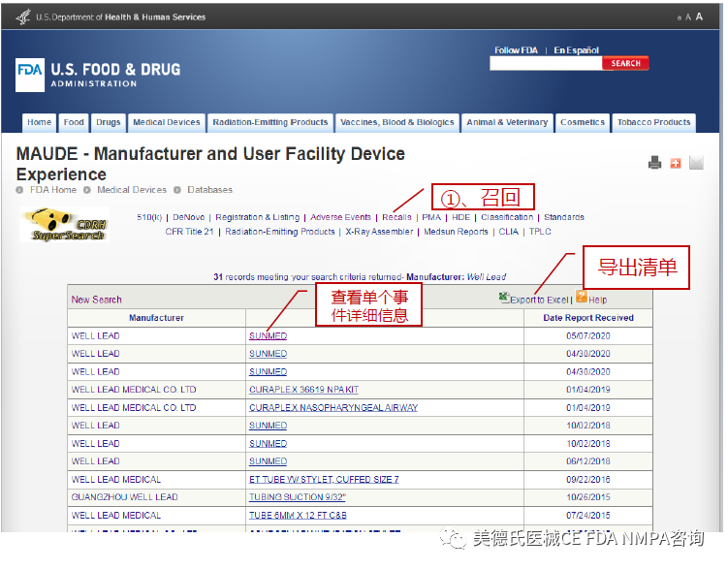Screen dimensions: 728x570
Task: Click in the FDA search text field
Action: point(545,64)
